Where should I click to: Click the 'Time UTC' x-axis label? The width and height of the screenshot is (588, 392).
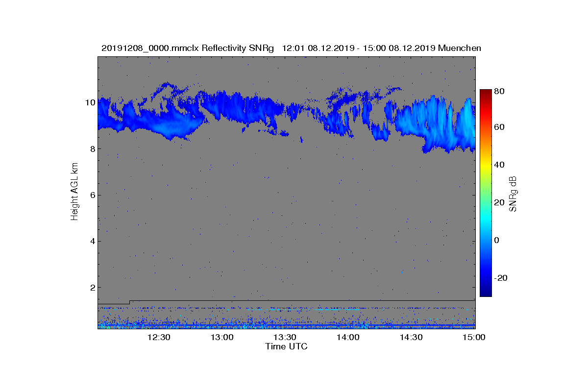tap(286, 346)
